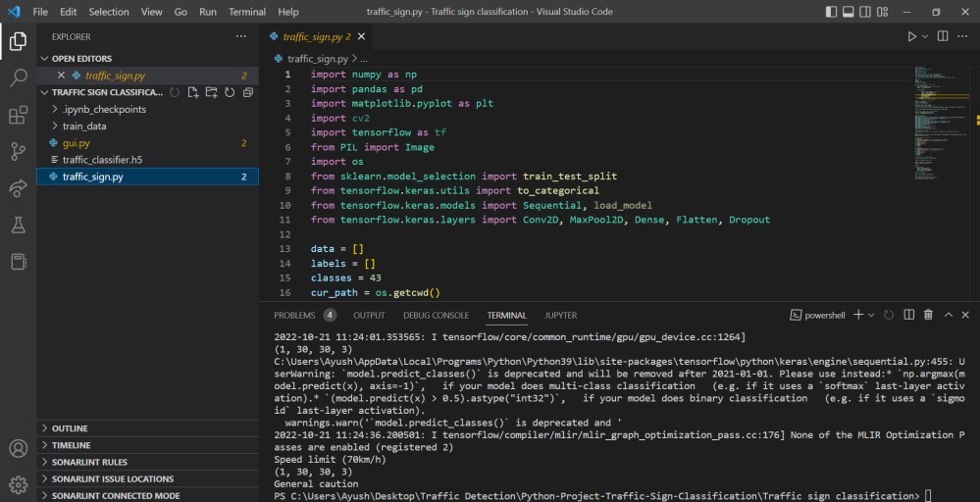This screenshot has height=502, width=980.
Task: Open traffic_classifier.h5 in explorer
Action: click(148, 160)
